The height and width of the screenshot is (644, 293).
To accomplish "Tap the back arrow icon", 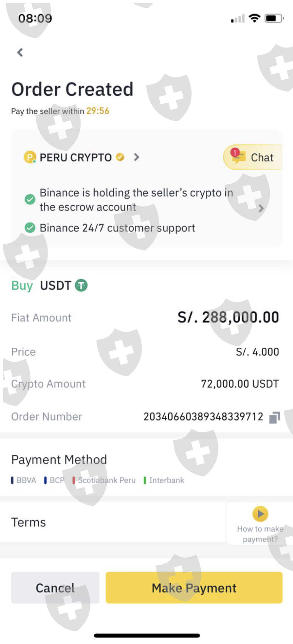I will (x=20, y=52).
